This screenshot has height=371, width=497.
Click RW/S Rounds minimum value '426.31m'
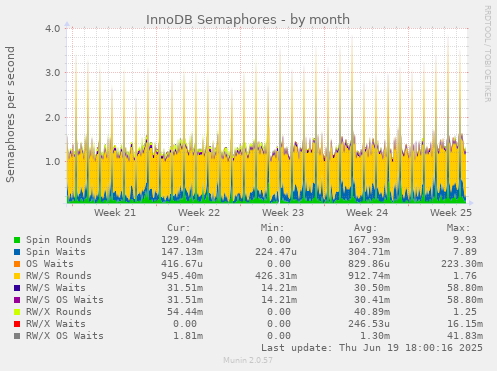[x=276, y=276]
